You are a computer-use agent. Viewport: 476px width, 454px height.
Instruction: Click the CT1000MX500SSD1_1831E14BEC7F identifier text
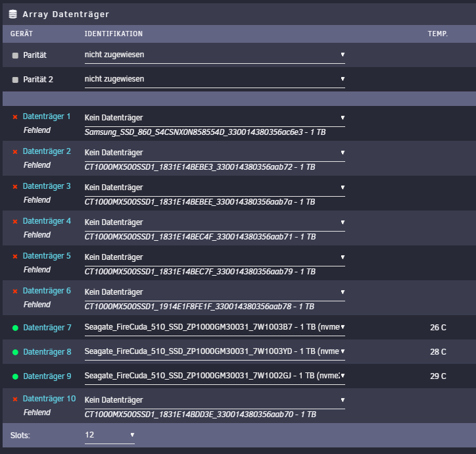coord(200,272)
